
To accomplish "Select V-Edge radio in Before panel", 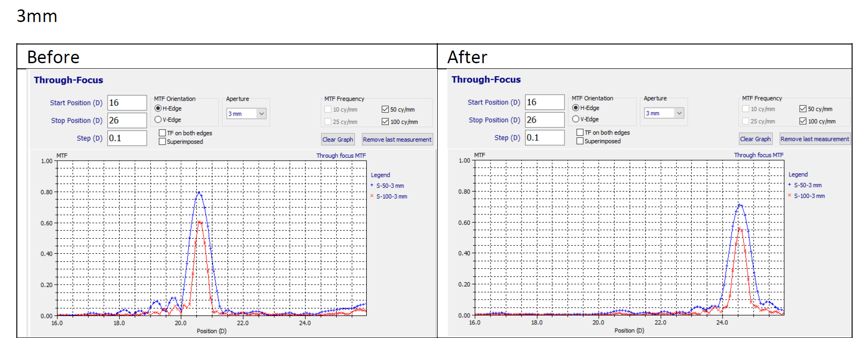I will (x=158, y=120).
